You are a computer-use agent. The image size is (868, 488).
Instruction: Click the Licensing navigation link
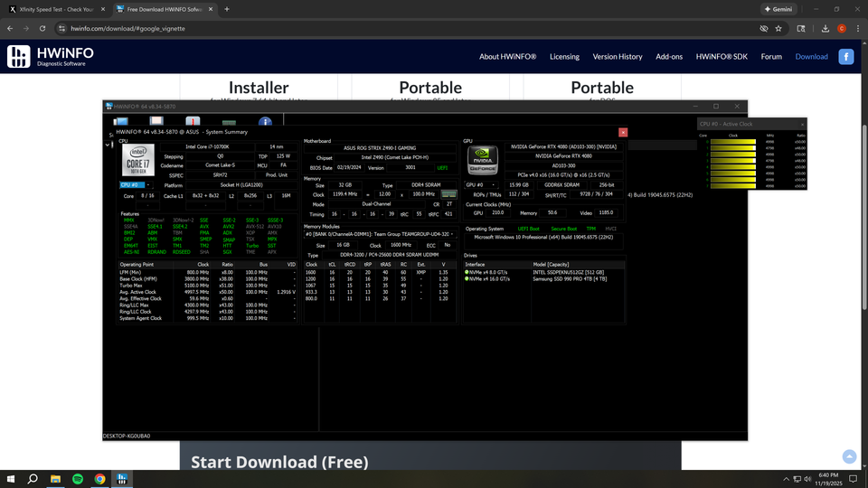click(x=564, y=56)
